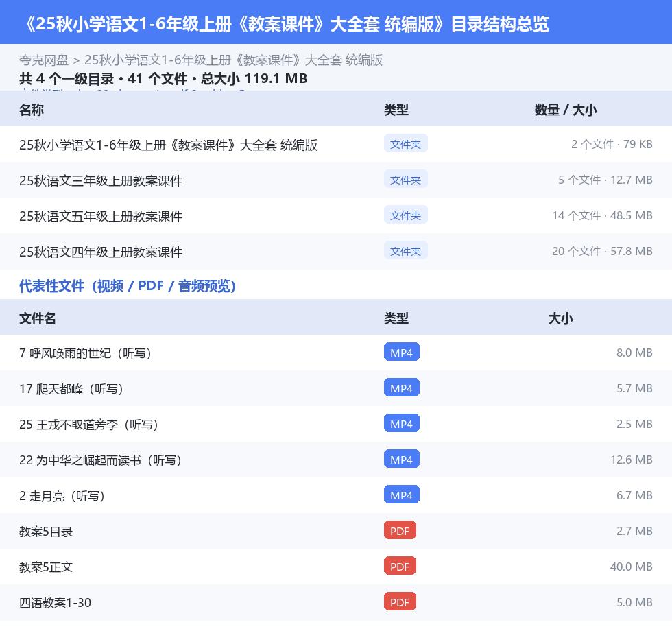Click MP4 badge for 为中华之崛起而读书

tap(402, 459)
